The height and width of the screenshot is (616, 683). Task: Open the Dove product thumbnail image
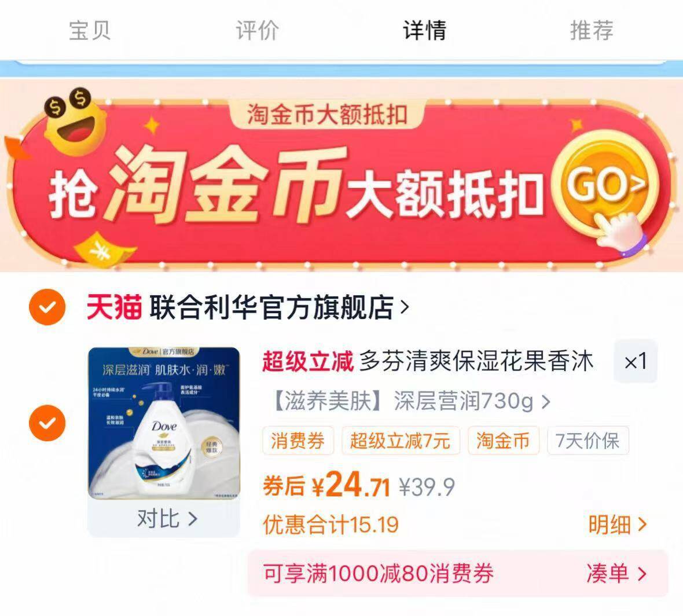pos(164,423)
